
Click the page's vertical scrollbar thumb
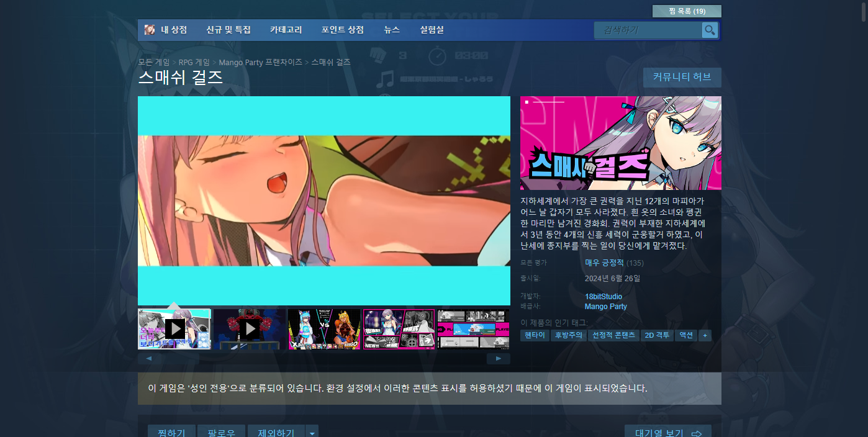[x=862, y=11]
